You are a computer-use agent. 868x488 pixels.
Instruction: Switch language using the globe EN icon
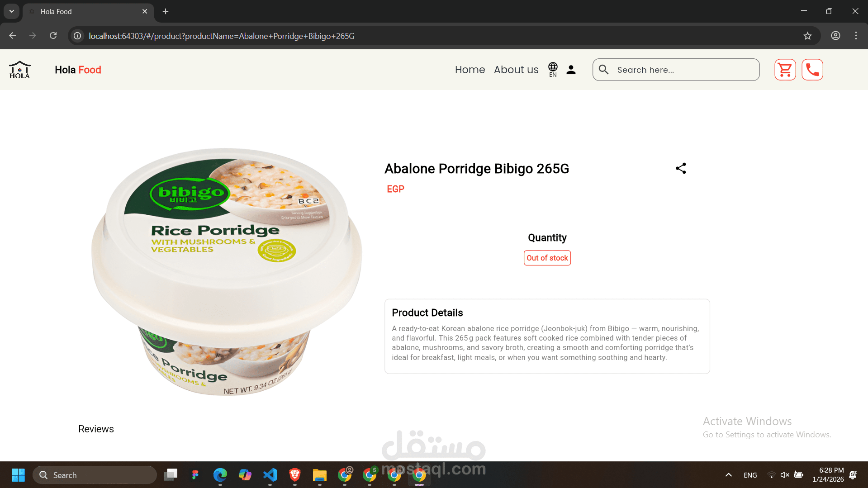click(553, 70)
